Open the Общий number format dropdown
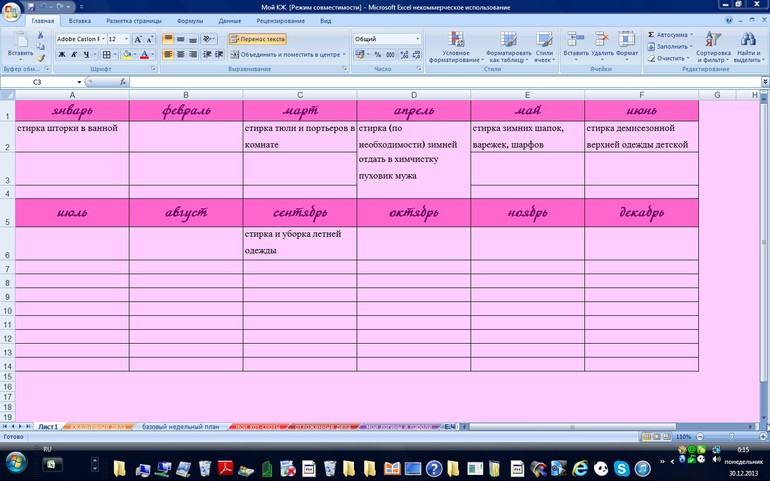This screenshot has height=481, width=770. coord(417,39)
